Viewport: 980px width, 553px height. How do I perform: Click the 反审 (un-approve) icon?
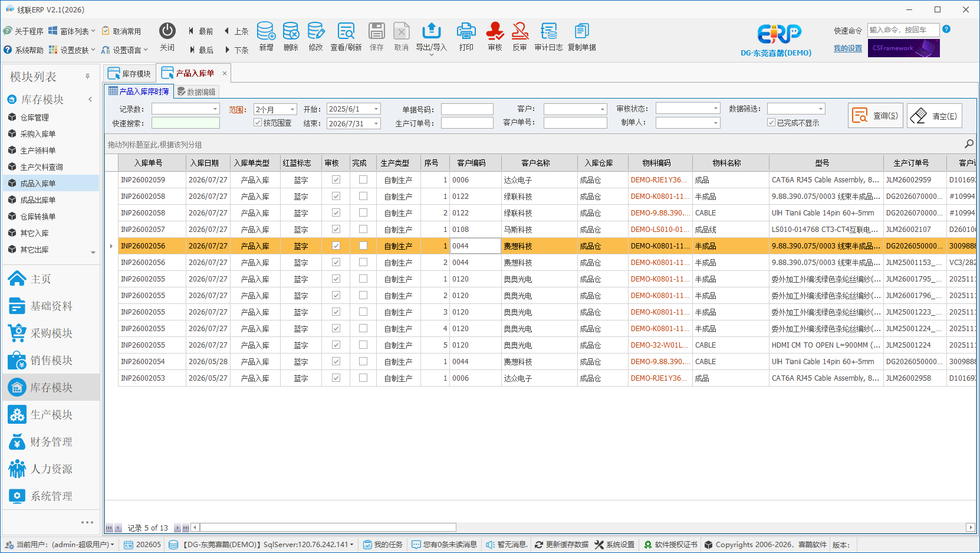519,31
